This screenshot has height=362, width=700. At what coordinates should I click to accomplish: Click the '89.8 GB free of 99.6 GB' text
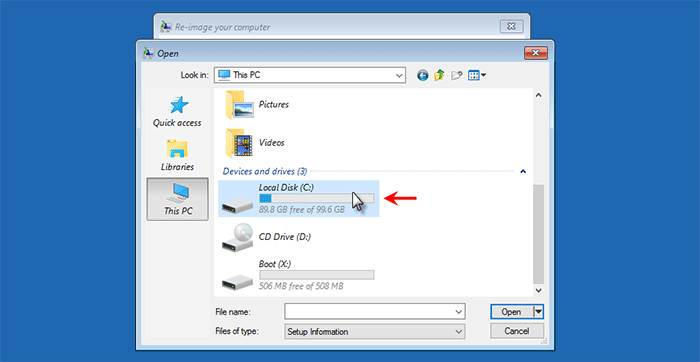302,209
